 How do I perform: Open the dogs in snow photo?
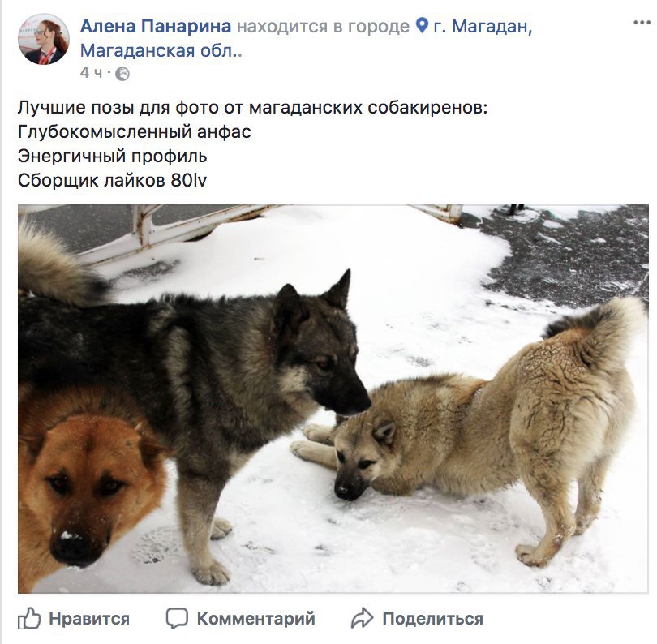pyautogui.click(x=333, y=398)
